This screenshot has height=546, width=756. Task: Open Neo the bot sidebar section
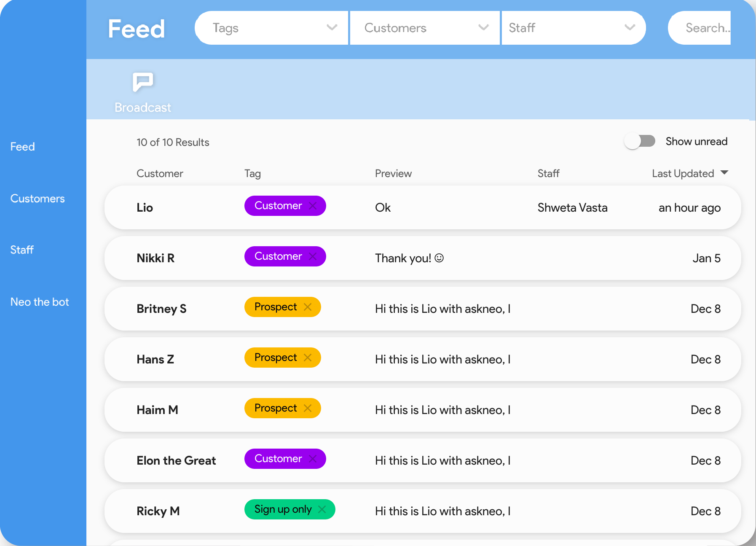(x=40, y=302)
